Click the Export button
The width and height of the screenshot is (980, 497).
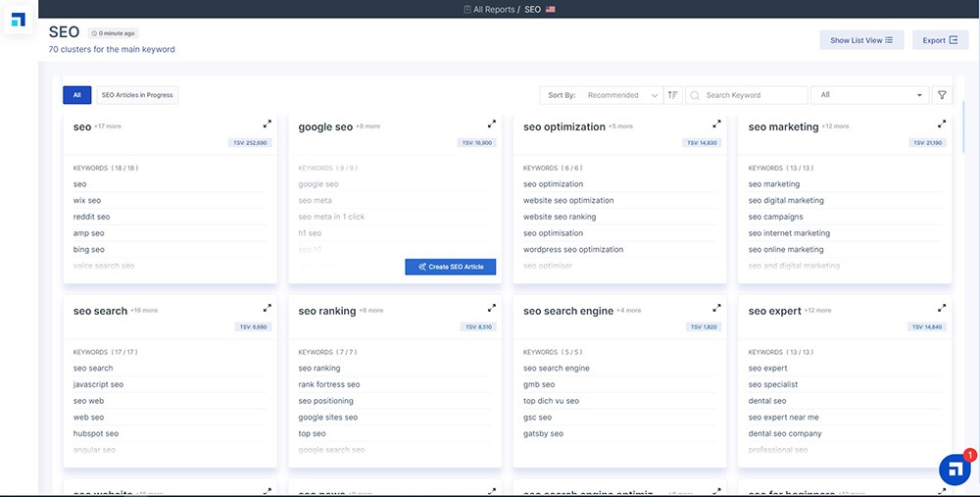[940, 40]
